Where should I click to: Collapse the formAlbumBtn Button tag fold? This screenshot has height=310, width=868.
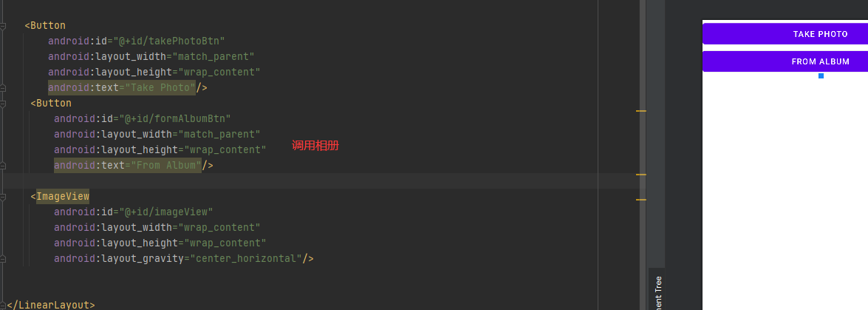click(3, 103)
